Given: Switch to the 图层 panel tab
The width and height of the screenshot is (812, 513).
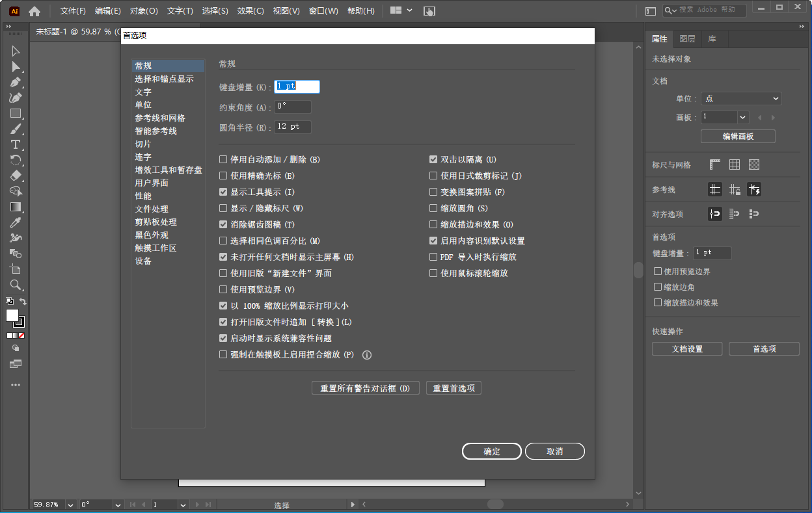Looking at the screenshot, I should (687, 38).
